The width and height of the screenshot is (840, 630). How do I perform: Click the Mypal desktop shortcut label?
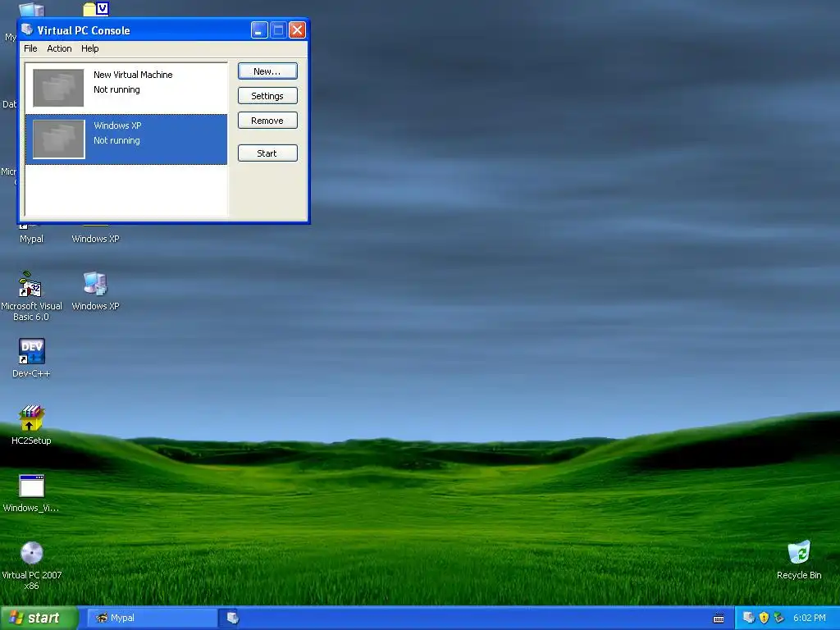coord(31,239)
